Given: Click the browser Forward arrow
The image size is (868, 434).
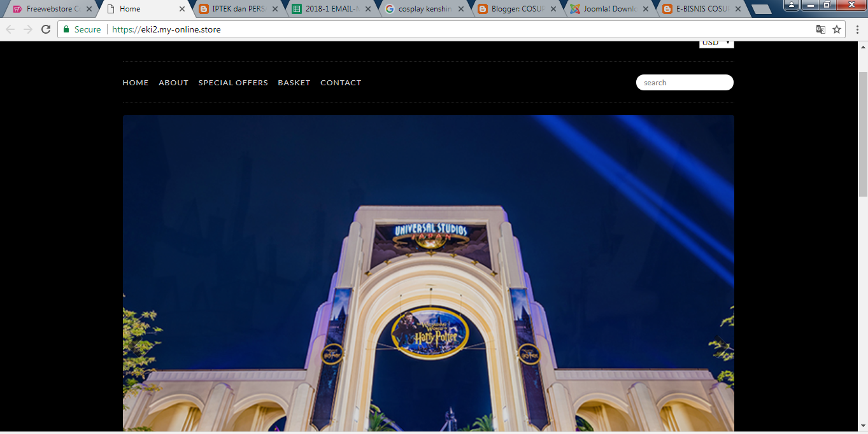Looking at the screenshot, I should coord(28,29).
